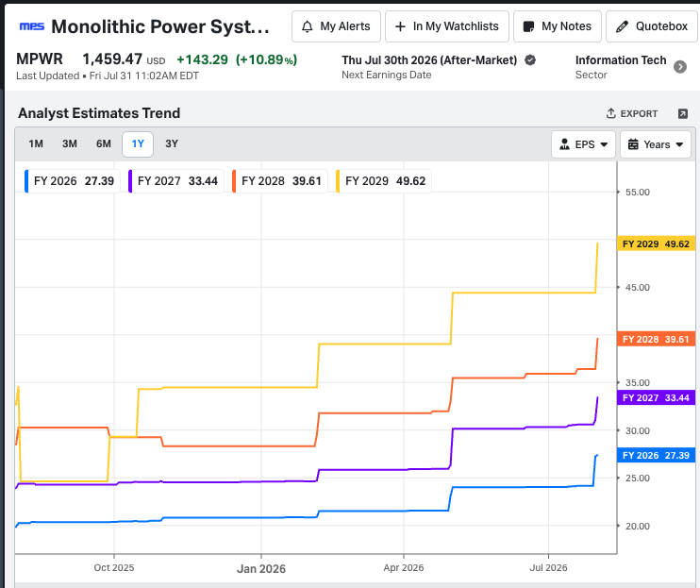700x588 pixels.
Task: Click the Next Earnings Date text
Action: click(387, 75)
